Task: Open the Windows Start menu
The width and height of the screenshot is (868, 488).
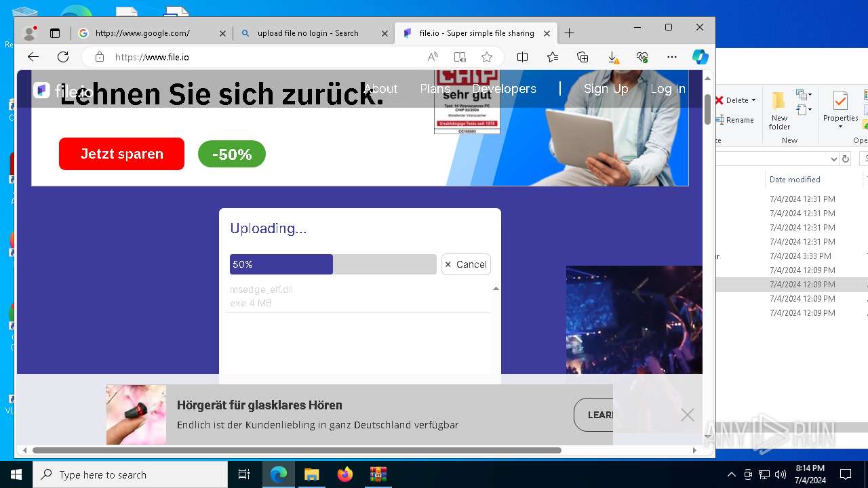Action: 16,474
